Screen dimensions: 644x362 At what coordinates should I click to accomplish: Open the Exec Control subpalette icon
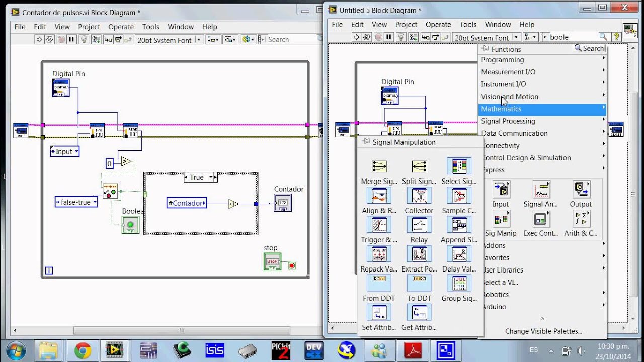[540, 219]
